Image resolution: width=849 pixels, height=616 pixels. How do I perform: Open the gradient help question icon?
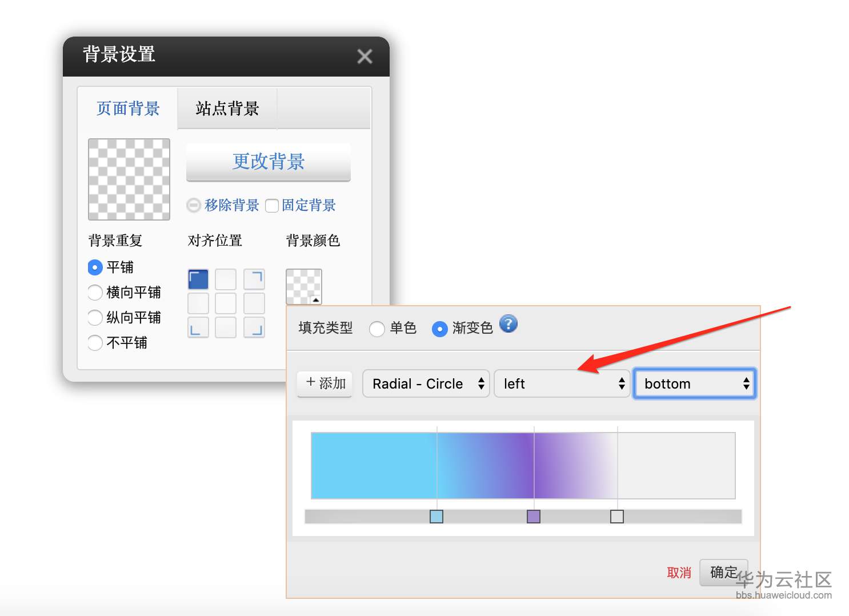(x=508, y=324)
